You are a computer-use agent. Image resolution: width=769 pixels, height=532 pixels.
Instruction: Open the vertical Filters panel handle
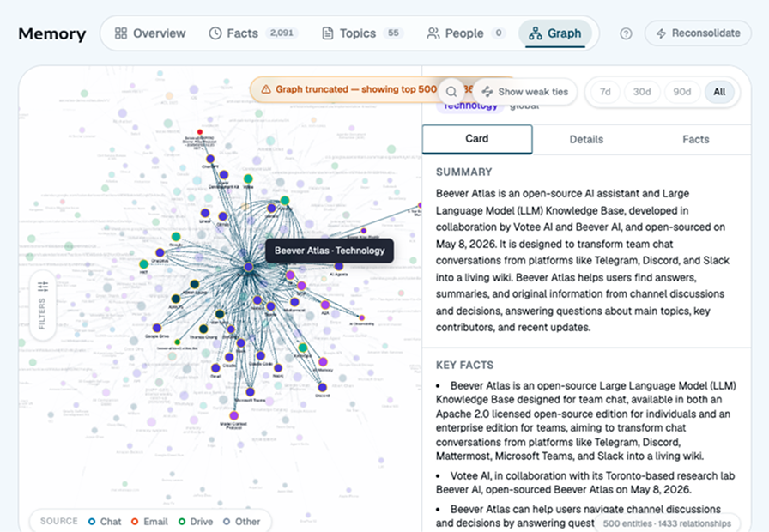(43, 305)
